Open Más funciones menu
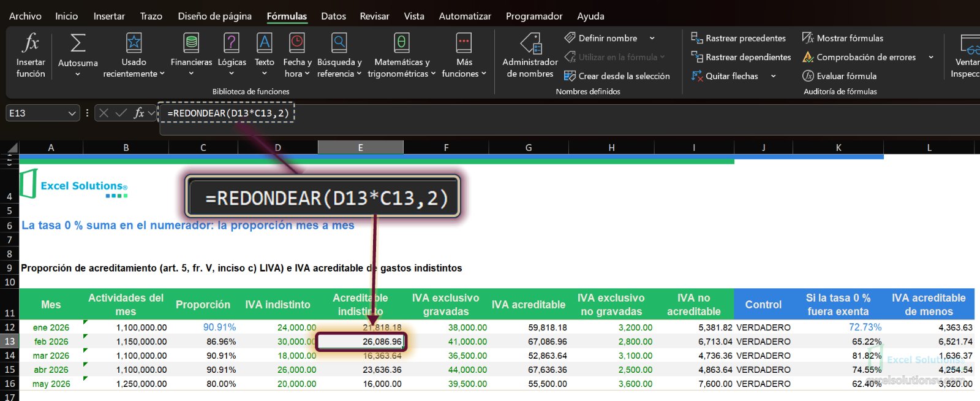This screenshot has height=401, width=980. coord(464,56)
